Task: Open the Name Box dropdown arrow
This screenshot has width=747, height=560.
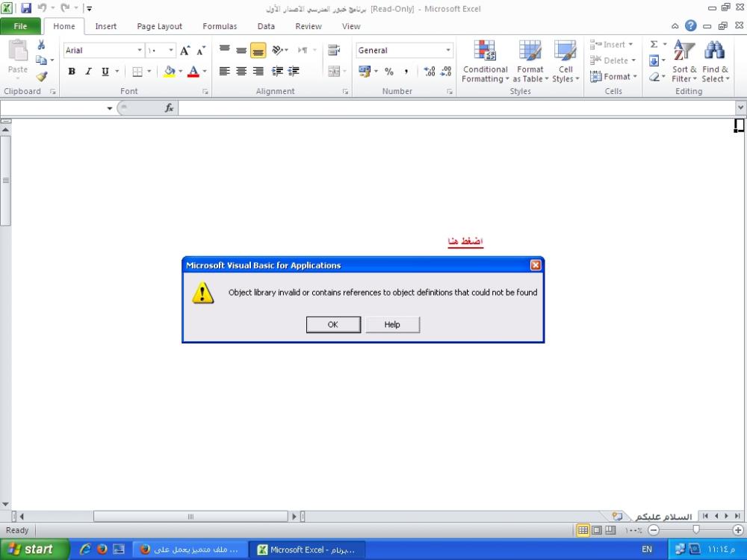Action: (x=110, y=108)
